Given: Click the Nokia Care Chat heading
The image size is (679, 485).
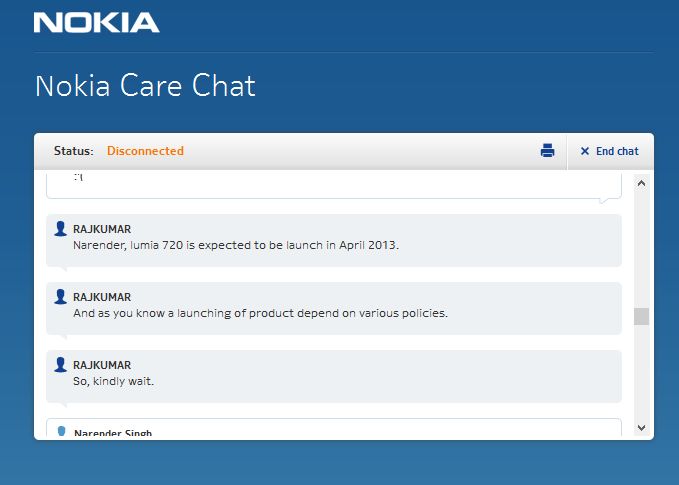Looking at the screenshot, I should pos(145,86).
